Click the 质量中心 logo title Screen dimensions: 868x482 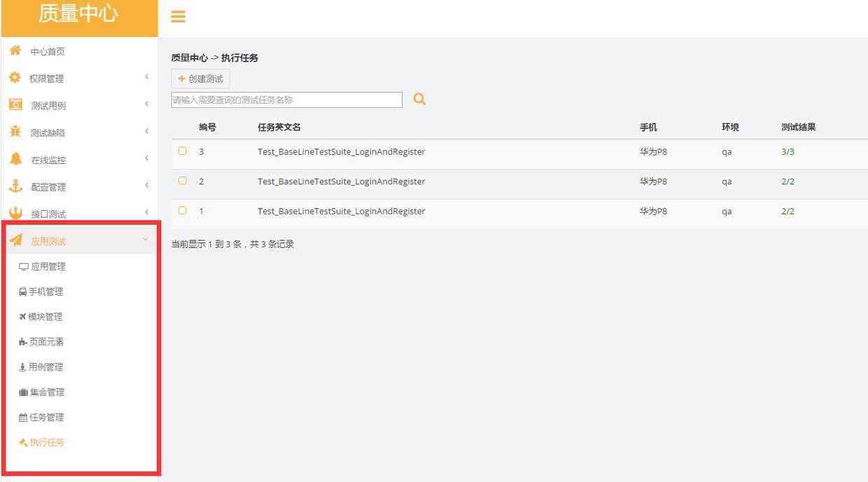click(x=78, y=14)
